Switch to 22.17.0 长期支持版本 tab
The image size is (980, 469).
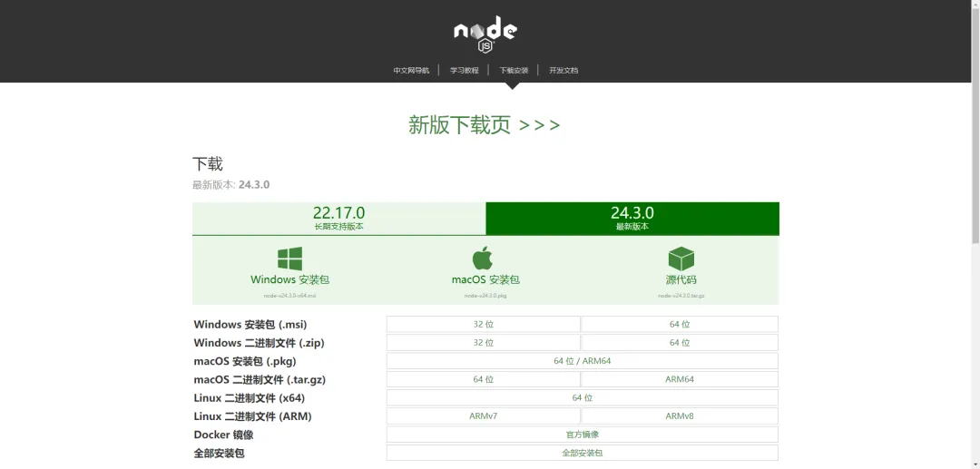(x=338, y=219)
